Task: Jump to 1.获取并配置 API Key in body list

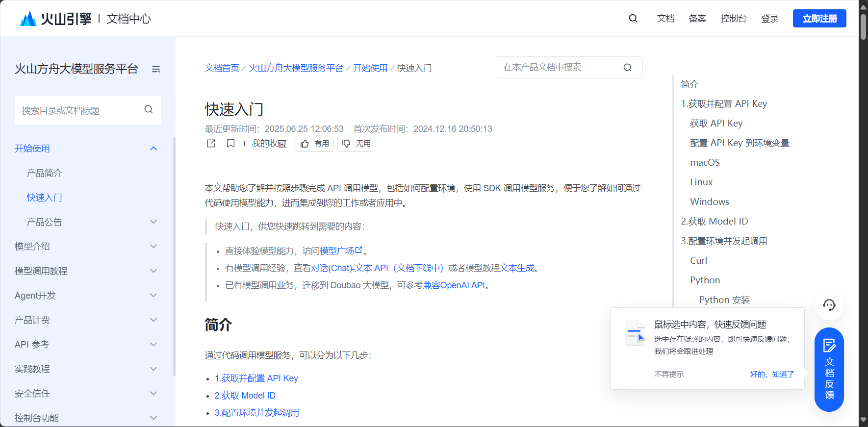Action: pyautogui.click(x=256, y=378)
